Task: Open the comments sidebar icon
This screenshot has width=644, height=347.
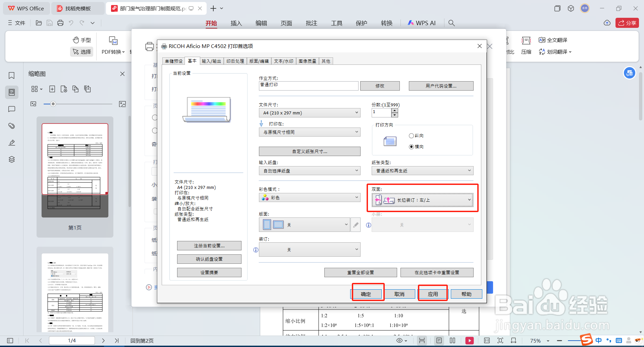Action: pyautogui.click(x=12, y=109)
